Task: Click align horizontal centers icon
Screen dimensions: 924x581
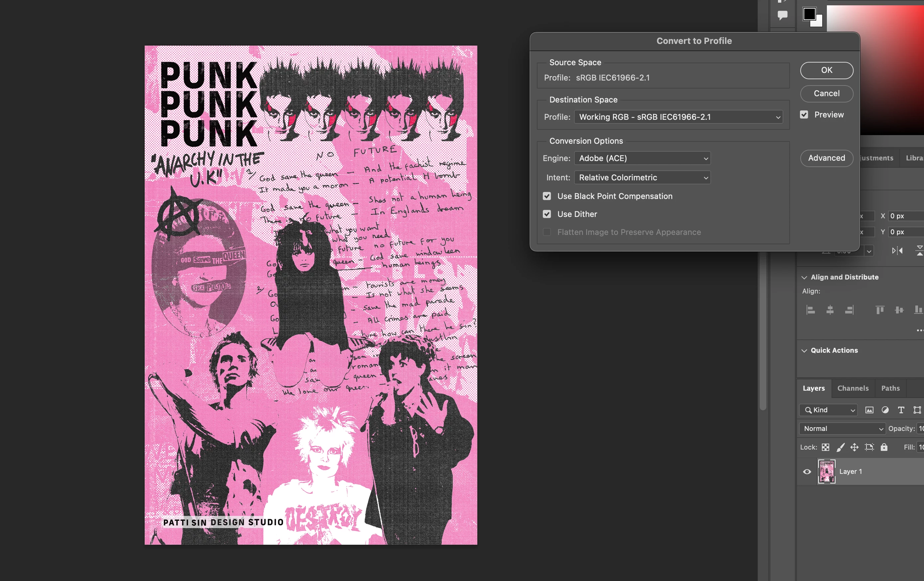Action: pyautogui.click(x=830, y=310)
